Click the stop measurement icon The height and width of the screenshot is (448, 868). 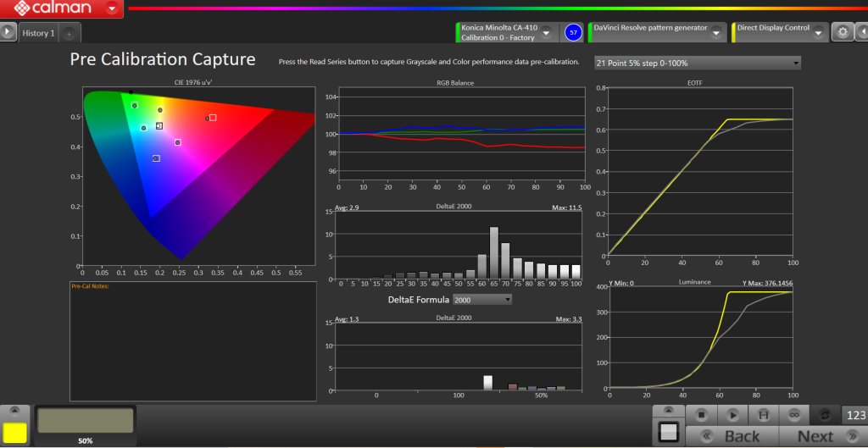pos(701,415)
